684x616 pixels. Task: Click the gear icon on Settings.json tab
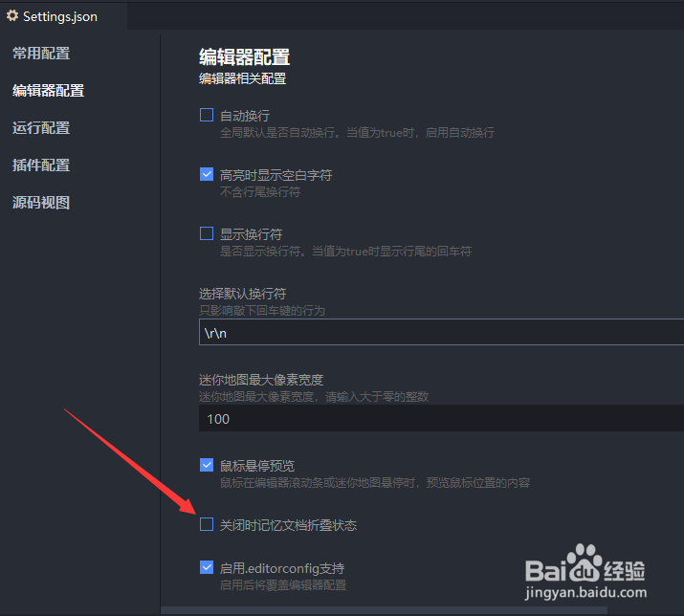pos(12,16)
